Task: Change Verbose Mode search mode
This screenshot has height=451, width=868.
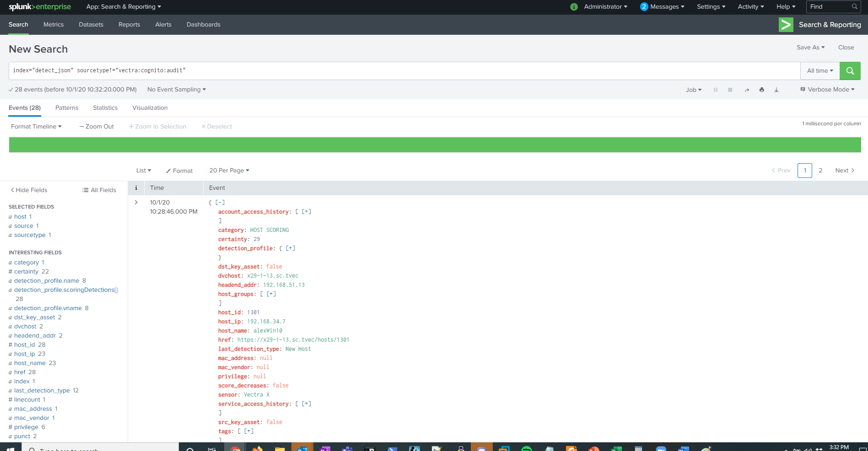Action: click(x=827, y=90)
